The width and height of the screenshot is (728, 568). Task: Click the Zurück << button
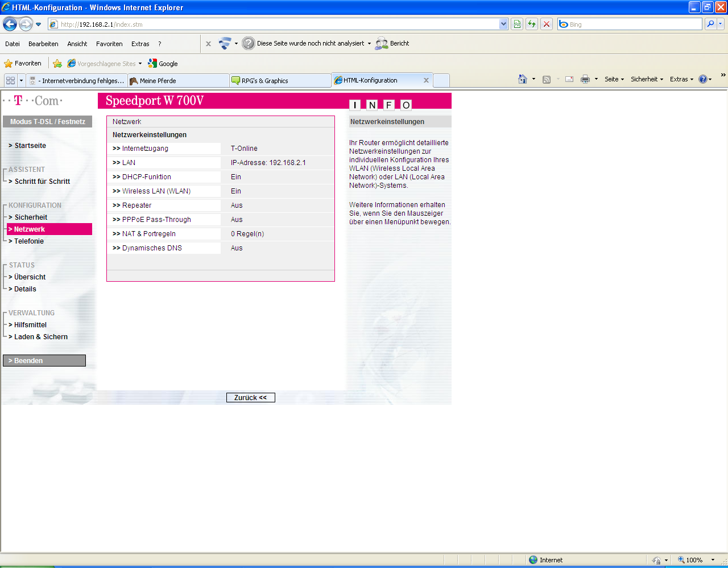coord(251,398)
